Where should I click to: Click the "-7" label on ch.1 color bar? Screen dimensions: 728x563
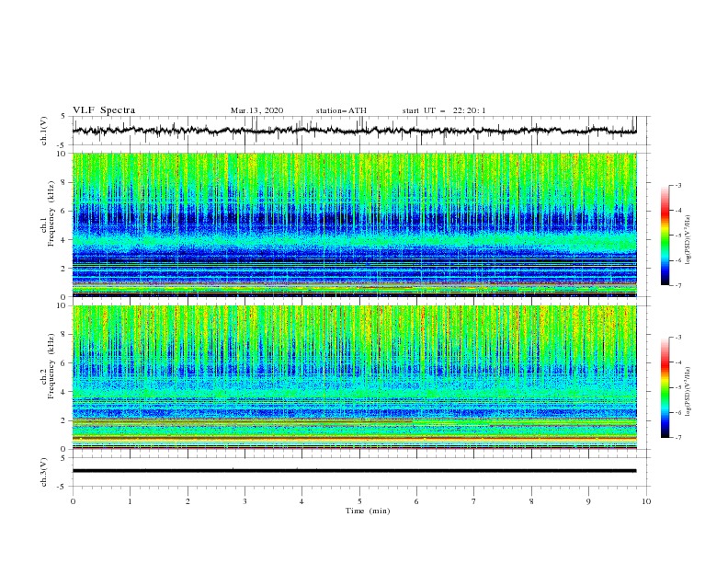pos(677,285)
